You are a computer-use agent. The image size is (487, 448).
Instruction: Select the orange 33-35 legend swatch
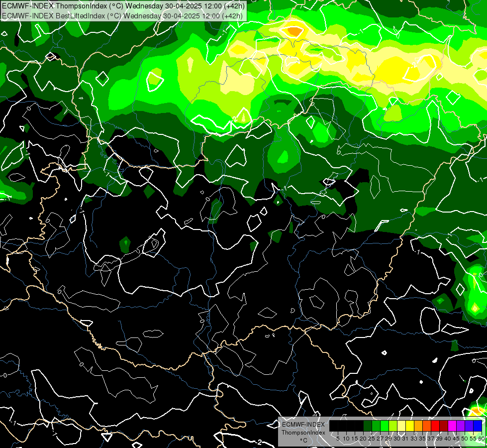point(418,426)
